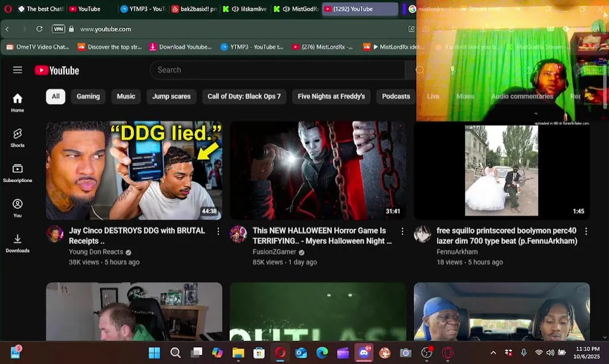Image resolution: width=609 pixels, height=364 pixels.
Task: Open Microsoft Edge from taskbar
Action: tap(322, 353)
